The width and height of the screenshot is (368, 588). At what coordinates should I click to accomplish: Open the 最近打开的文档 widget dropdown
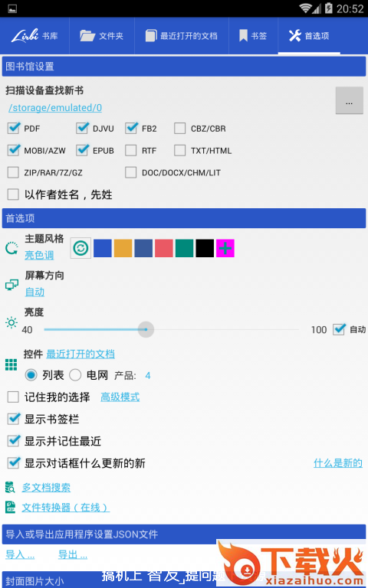click(x=80, y=354)
